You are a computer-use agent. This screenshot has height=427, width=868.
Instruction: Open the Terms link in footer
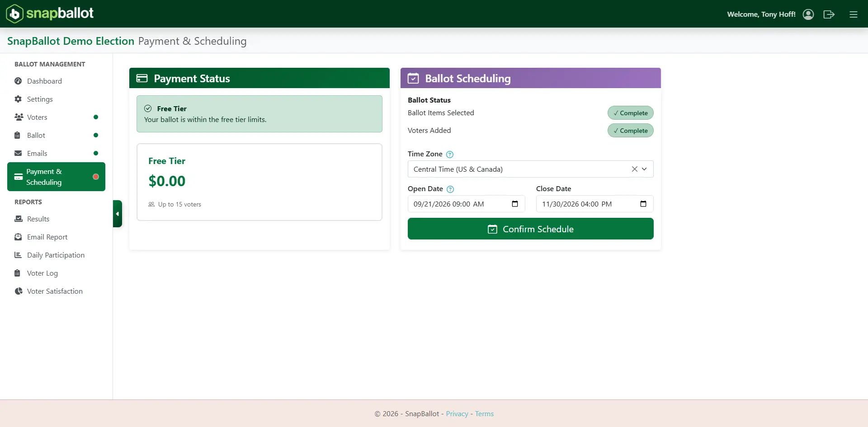coord(484,413)
